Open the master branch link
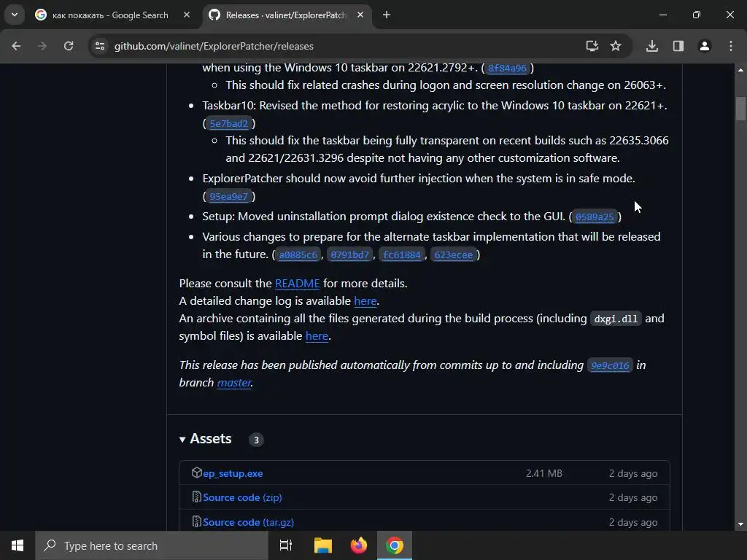The width and height of the screenshot is (747, 560). coord(234,382)
